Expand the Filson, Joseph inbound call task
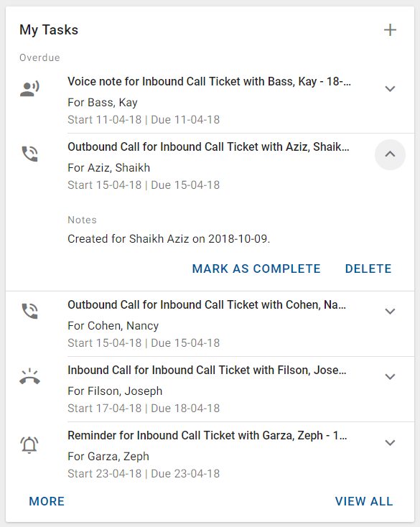Image resolution: width=420 pixels, height=527 pixels. point(390,377)
